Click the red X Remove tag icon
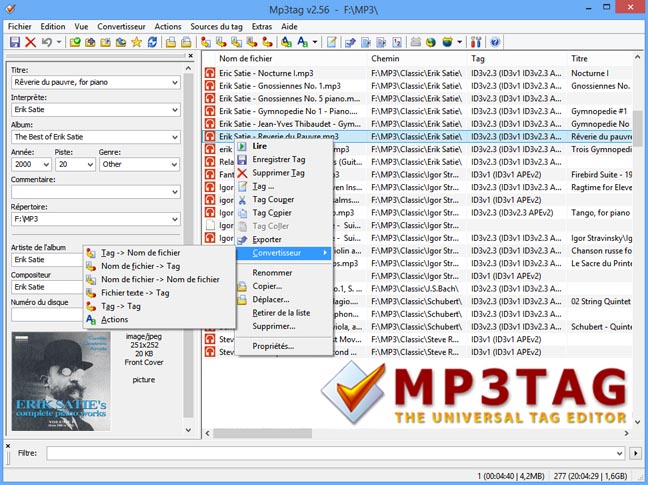Image resolution: width=648 pixels, height=485 pixels. pos(31,42)
